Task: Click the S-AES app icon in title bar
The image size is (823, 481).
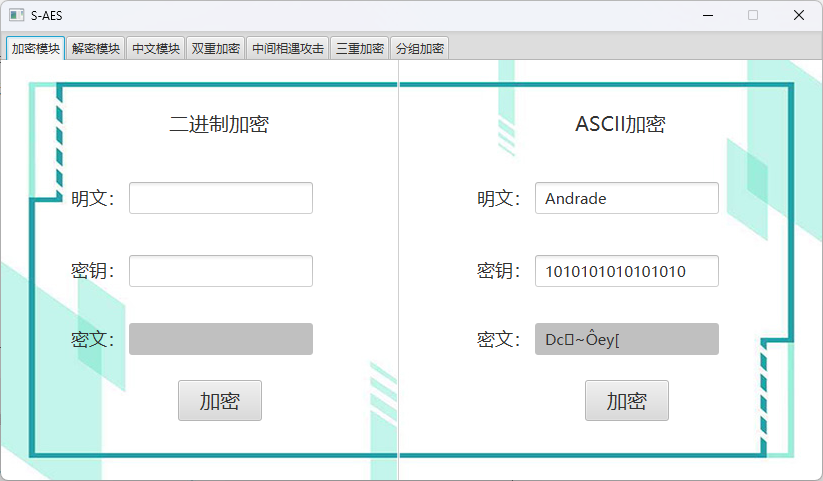Action: pyautogui.click(x=16, y=15)
